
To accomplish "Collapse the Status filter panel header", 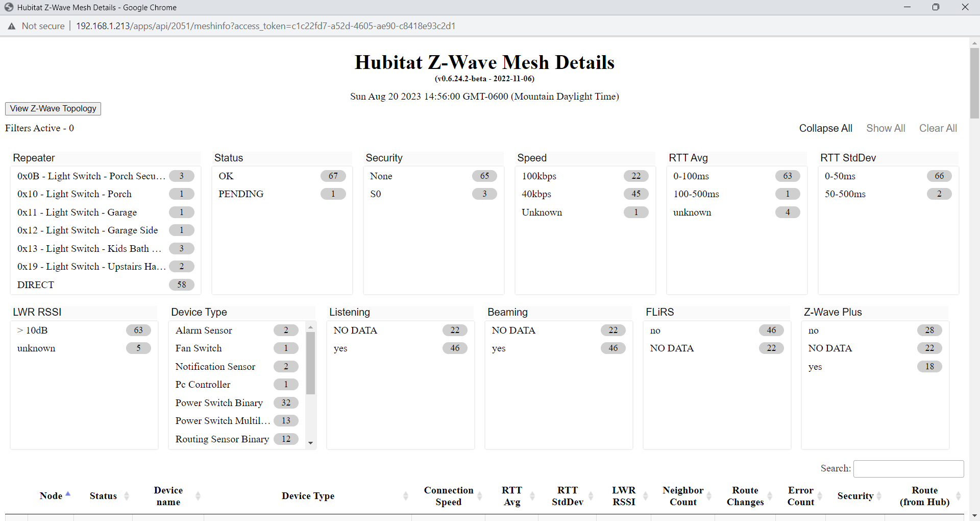I will click(x=282, y=158).
